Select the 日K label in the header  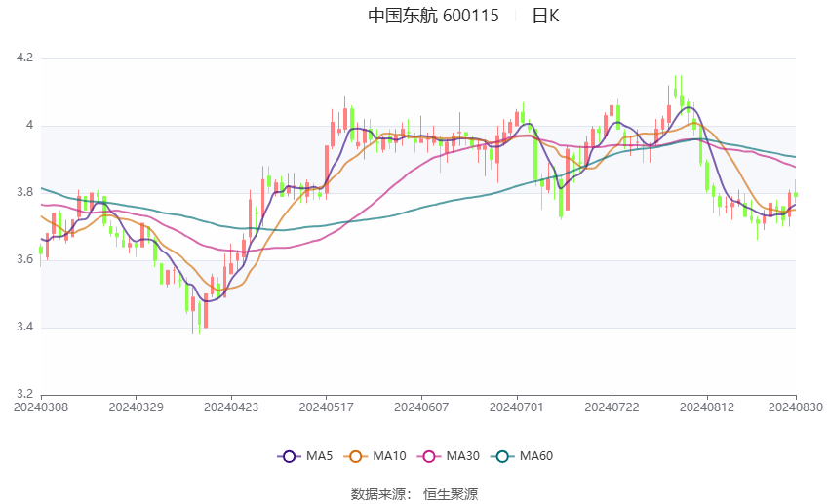(545, 16)
